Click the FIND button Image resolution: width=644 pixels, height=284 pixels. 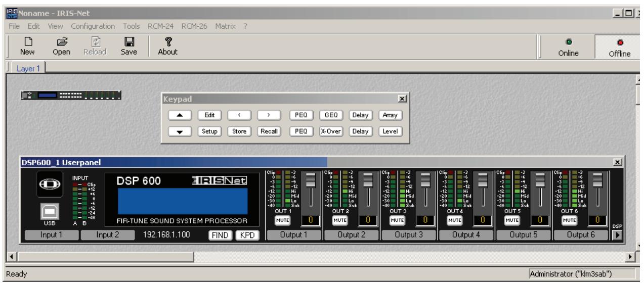(x=221, y=235)
